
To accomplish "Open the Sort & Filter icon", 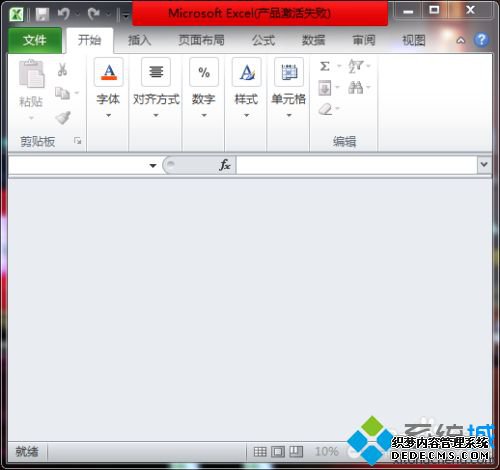I will tap(355, 66).
